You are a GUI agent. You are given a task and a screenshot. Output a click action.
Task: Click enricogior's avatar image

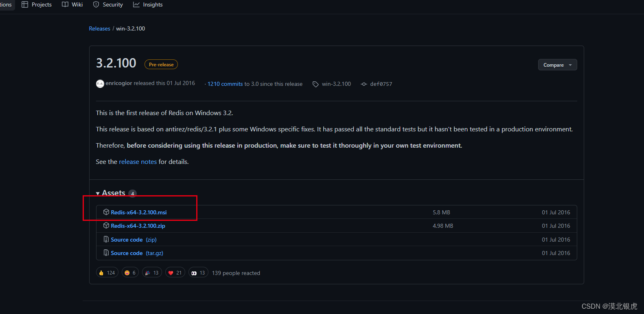[100, 83]
